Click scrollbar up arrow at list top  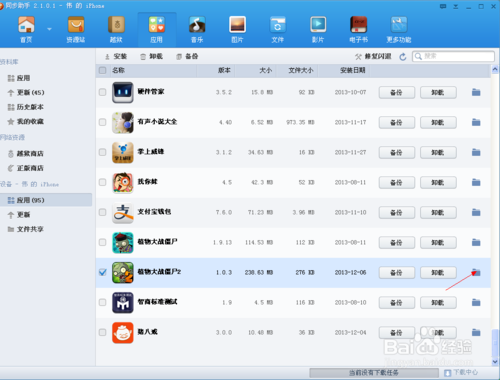(495, 70)
